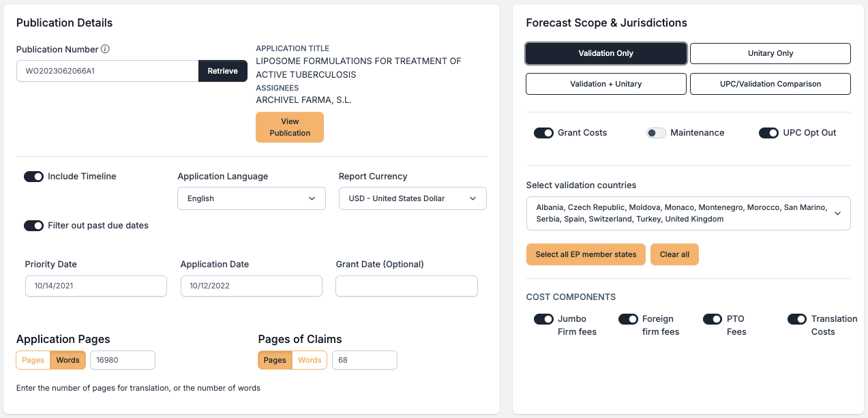Viewport: 868px width, 418px height.
Task: Disable Jumbo Firm fees cost component
Action: click(x=543, y=319)
